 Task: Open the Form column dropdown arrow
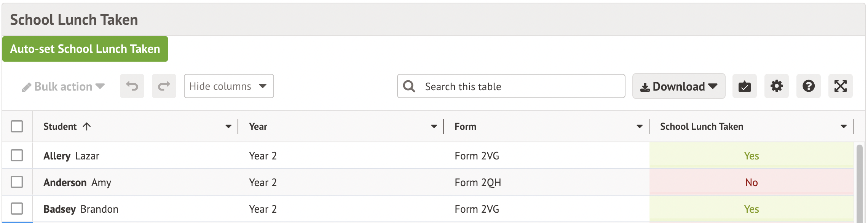click(x=639, y=126)
